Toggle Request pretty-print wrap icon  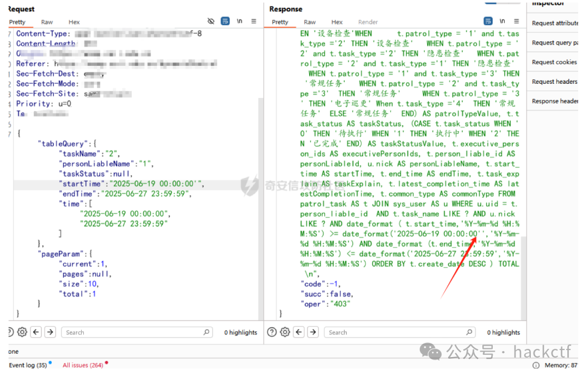(x=225, y=21)
